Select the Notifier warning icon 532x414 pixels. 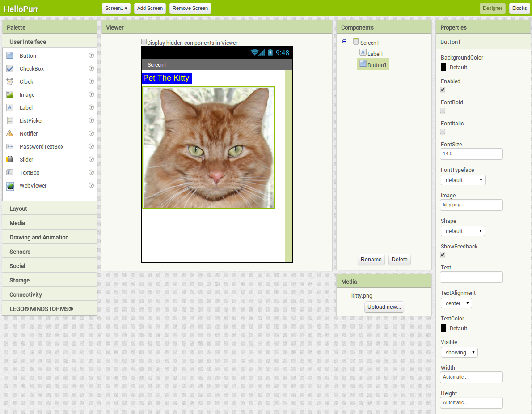click(x=10, y=134)
